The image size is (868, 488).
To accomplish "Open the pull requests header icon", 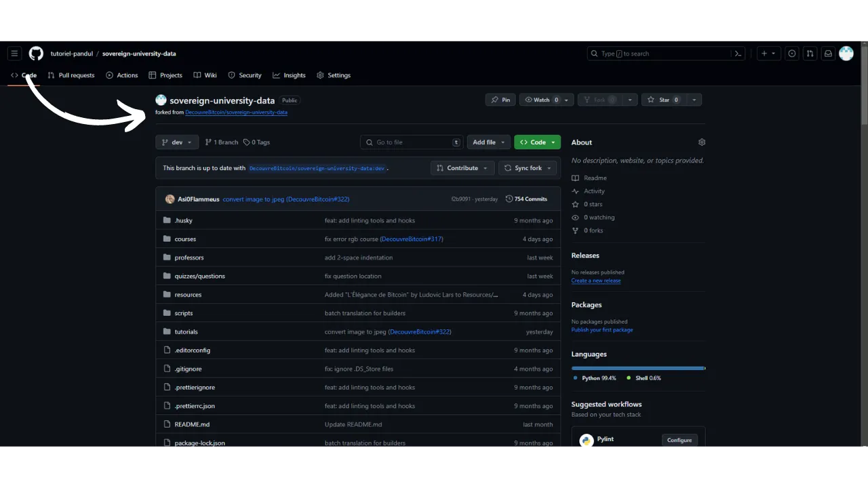I will tap(810, 54).
